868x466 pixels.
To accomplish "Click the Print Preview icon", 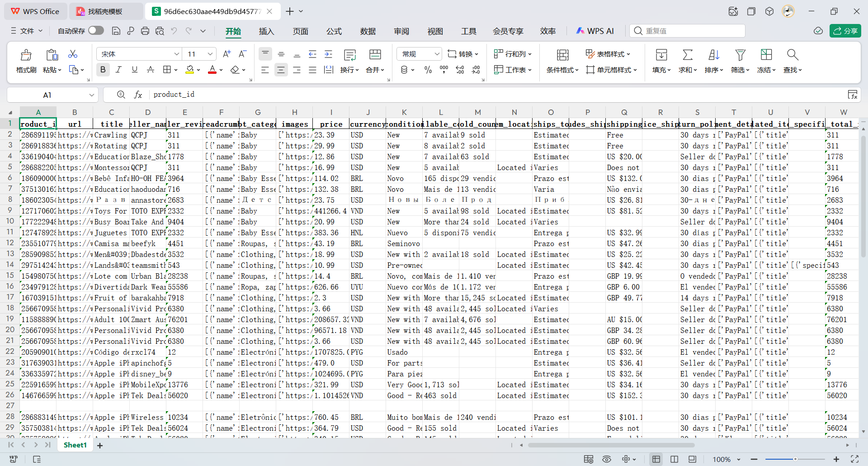I will point(160,31).
